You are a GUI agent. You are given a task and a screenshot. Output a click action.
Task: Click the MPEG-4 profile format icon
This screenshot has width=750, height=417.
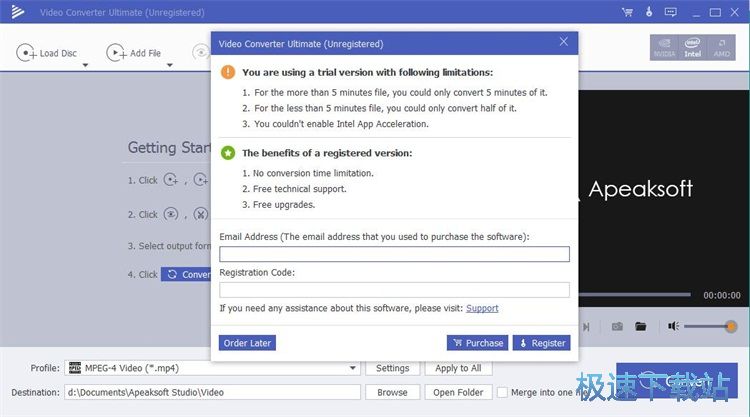(x=75, y=368)
